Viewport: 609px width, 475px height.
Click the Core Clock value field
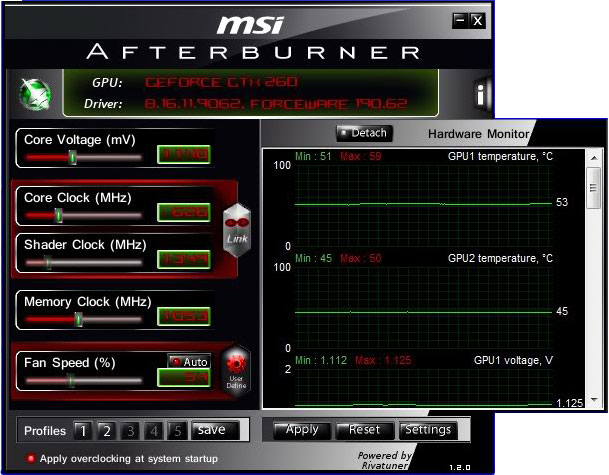coord(183,213)
